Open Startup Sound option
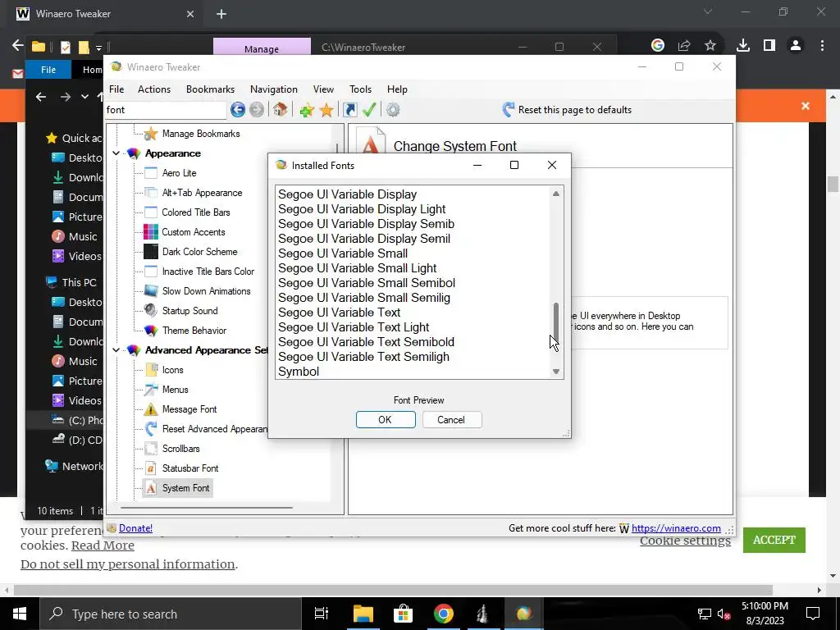This screenshot has width=840, height=630. coord(189,311)
